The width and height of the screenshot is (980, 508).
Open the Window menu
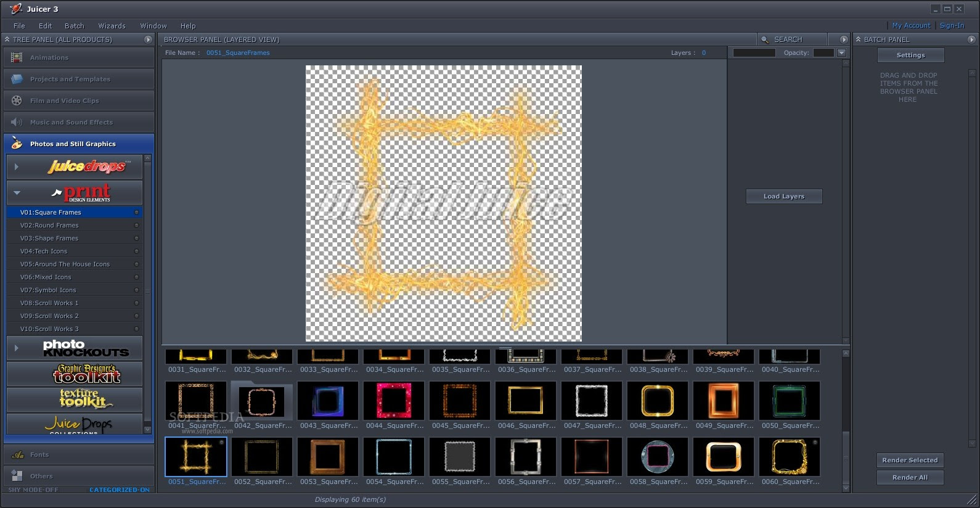point(153,26)
